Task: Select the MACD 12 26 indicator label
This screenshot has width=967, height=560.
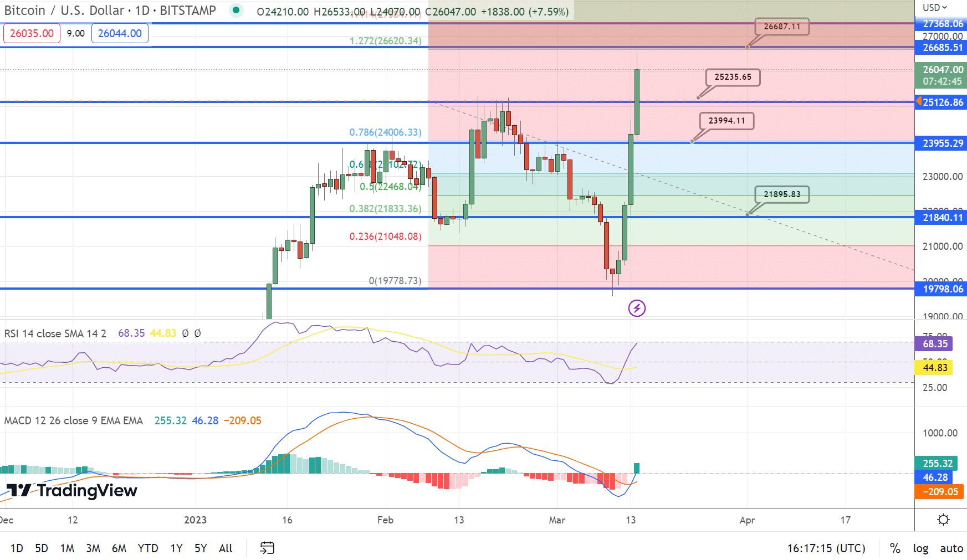Action: [73, 420]
